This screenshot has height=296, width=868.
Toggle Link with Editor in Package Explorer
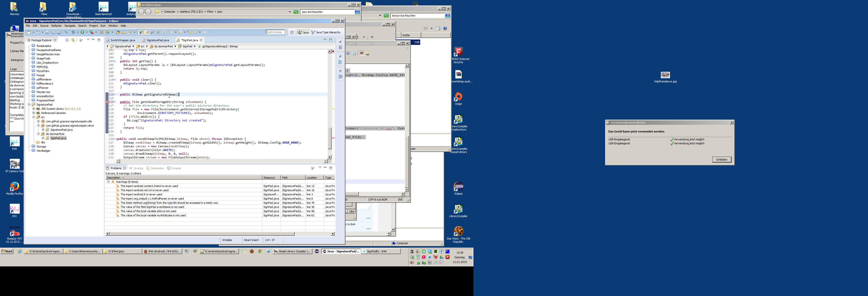tap(73, 40)
